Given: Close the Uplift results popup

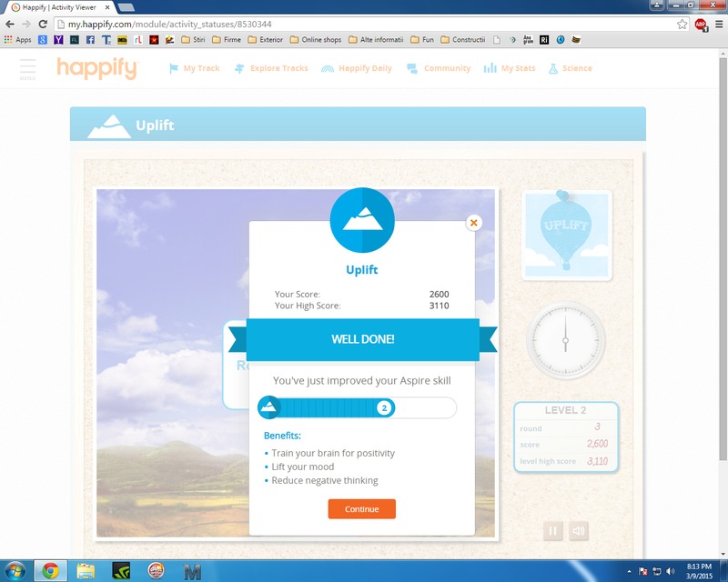Looking at the screenshot, I should (x=473, y=223).
